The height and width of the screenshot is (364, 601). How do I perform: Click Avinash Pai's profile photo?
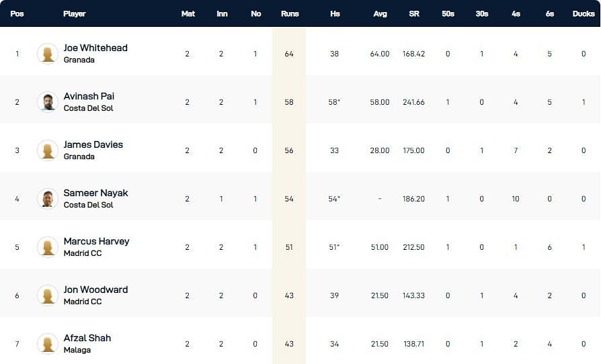pyautogui.click(x=48, y=102)
